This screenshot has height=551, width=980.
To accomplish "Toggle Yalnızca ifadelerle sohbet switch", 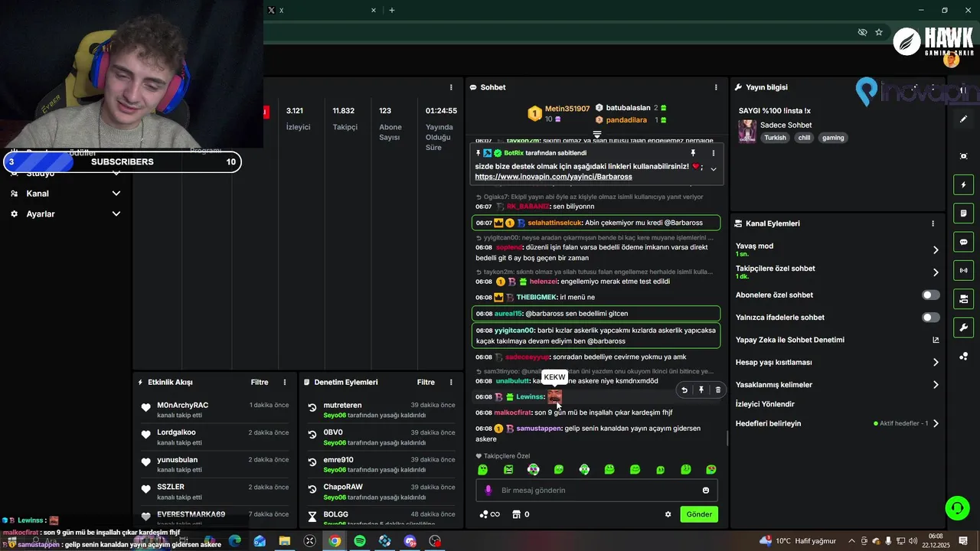I will pyautogui.click(x=931, y=318).
